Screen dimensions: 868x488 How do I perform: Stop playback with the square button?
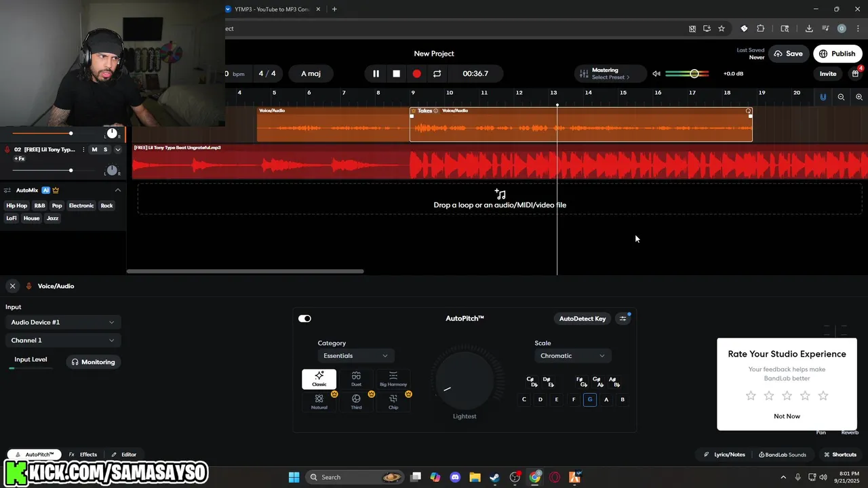click(x=397, y=74)
